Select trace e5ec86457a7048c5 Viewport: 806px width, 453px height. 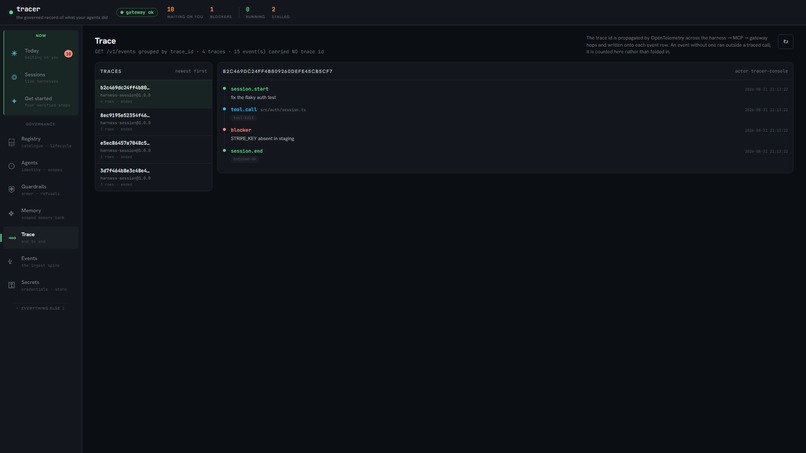tap(154, 150)
